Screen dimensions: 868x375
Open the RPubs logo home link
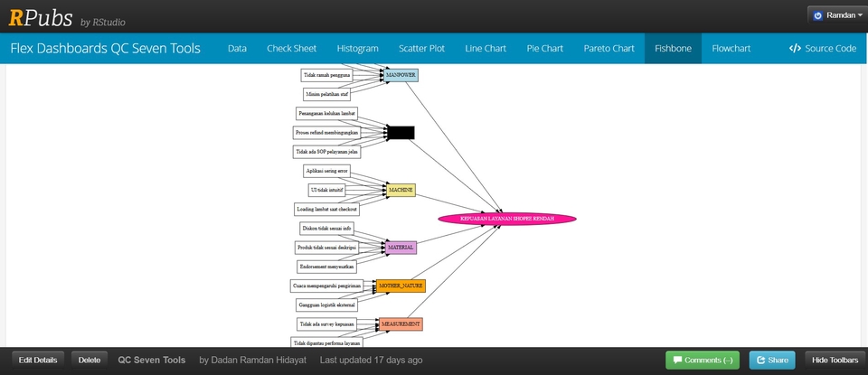pos(41,18)
